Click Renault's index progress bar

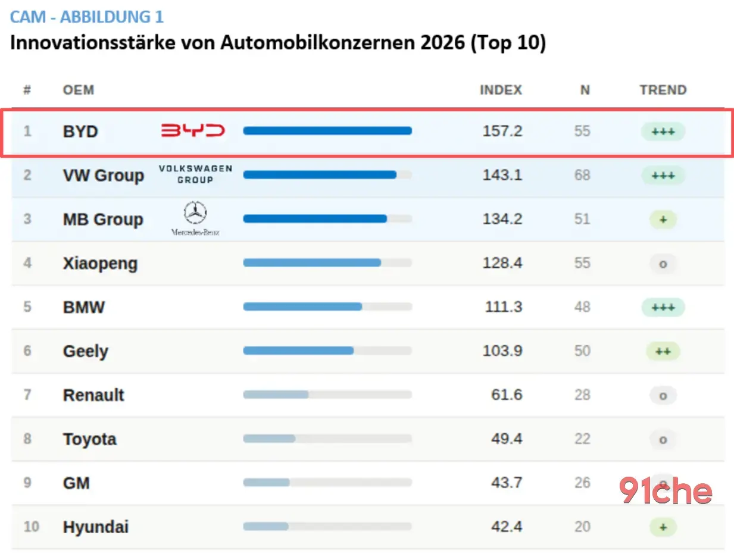(327, 395)
